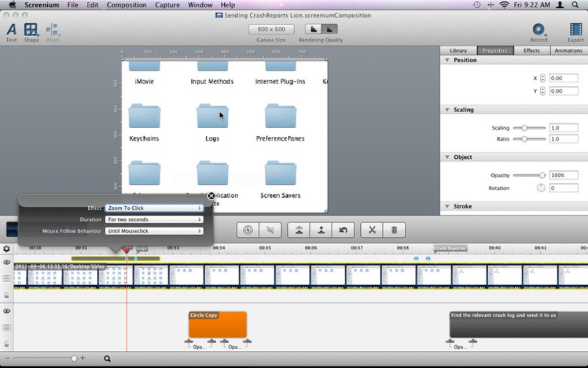Click the magnifier icon below the timeline

point(107,359)
